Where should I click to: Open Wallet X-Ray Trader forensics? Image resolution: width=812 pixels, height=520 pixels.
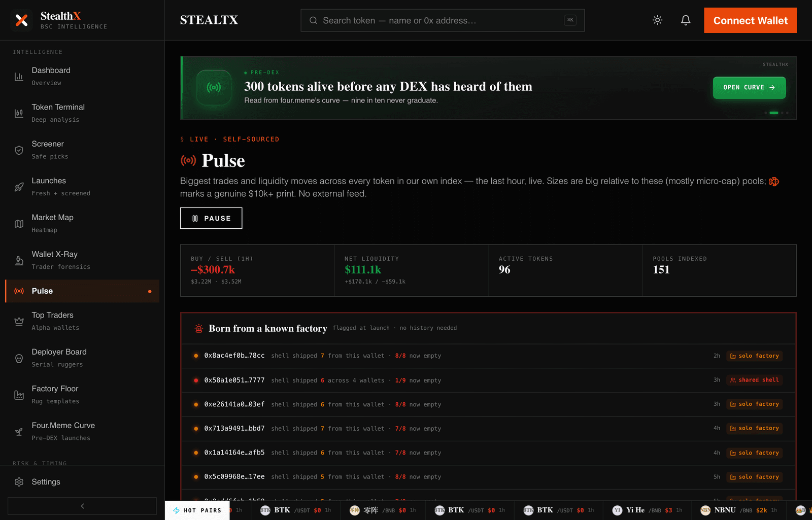click(82, 260)
